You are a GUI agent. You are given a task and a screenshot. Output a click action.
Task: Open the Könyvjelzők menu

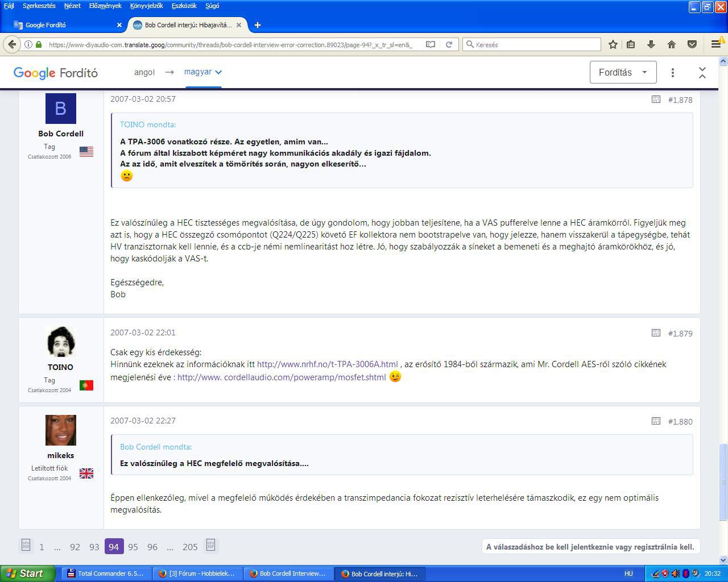pyautogui.click(x=146, y=6)
